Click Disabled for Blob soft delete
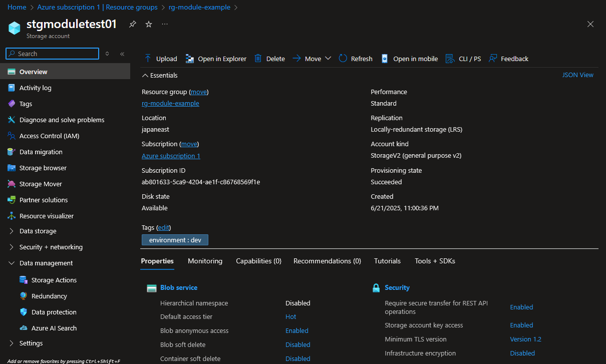This screenshot has width=606, height=364. [298, 344]
